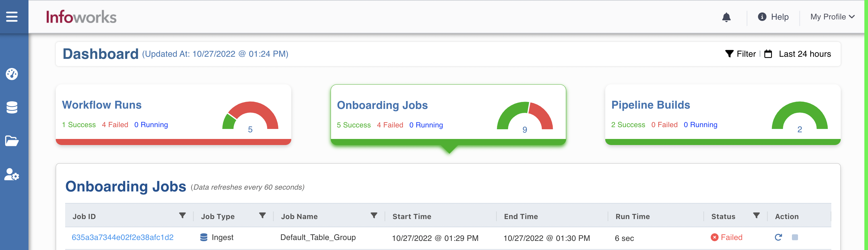Image resolution: width=868 pixels, height=250 pixels.
Task: Open the admin user settings sidebar icon
Action: (12, 174)
